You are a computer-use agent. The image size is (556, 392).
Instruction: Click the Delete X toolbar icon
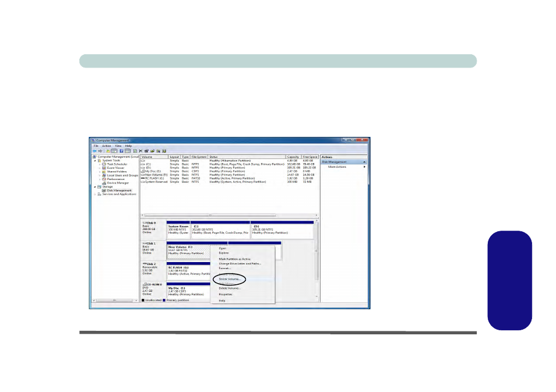point(141,151)
